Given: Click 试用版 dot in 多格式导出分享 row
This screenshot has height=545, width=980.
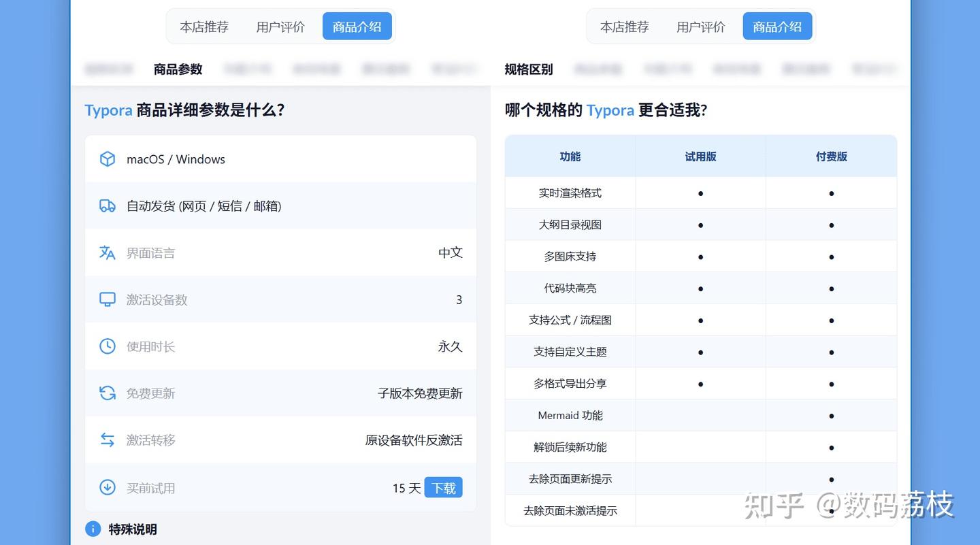Looking at the screenshot, I should pyautogui.click(x=701, y=384).
